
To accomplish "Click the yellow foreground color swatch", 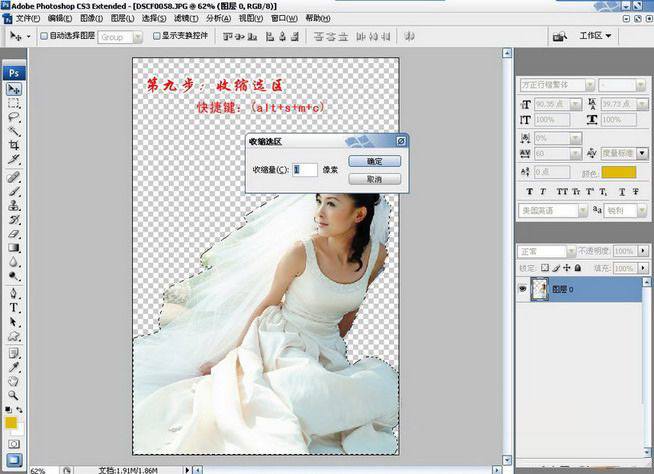I will (10, 423).
